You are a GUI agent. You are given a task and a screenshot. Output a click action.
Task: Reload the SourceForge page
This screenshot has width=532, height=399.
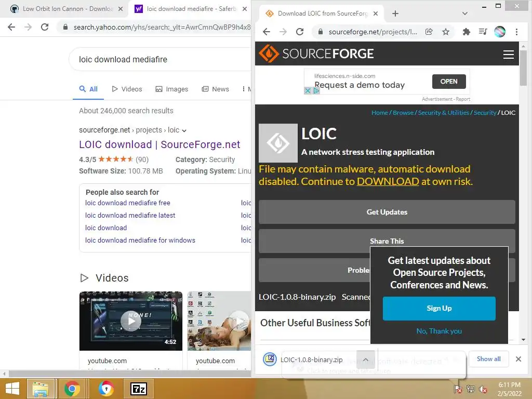point(300,32)
